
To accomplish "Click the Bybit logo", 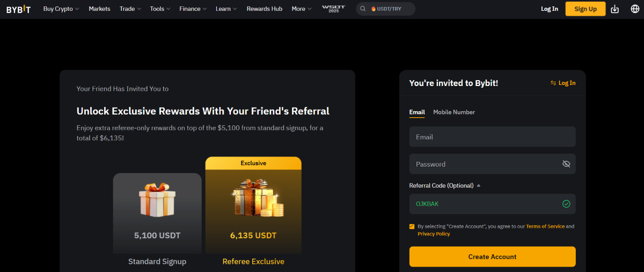I will point(18,9).
